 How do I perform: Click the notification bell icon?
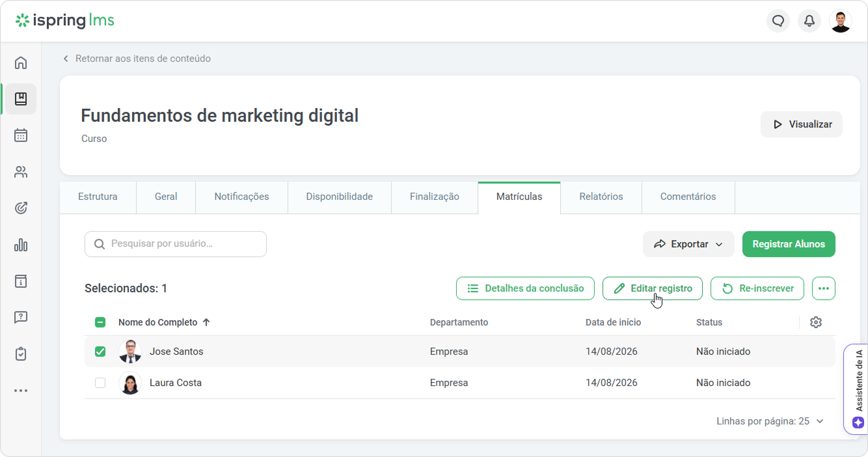809,21
